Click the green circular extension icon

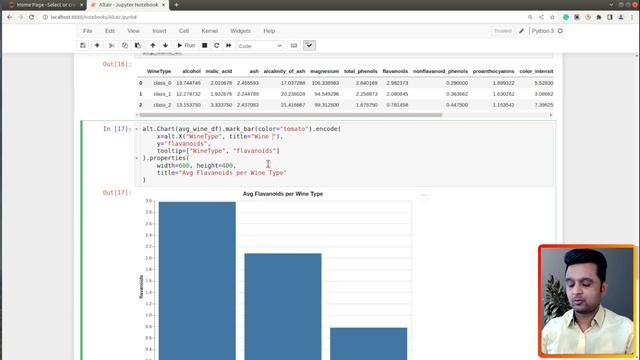point(566,17)
